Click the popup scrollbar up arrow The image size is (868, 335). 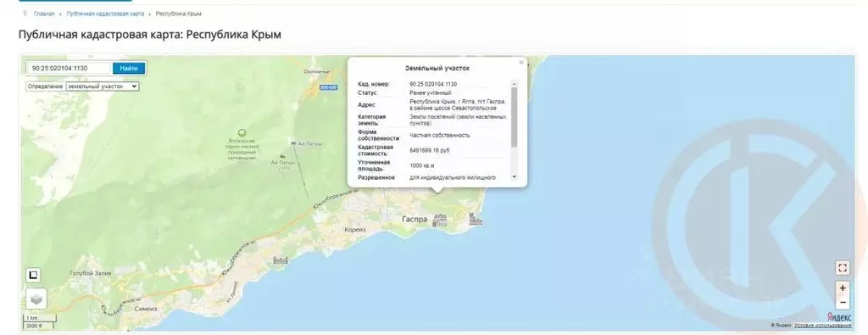tap(515, 84)
